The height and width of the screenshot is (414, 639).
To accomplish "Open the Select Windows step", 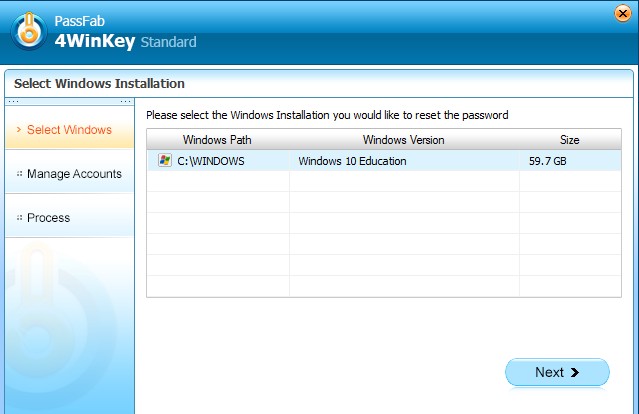I will coord(69,130).
